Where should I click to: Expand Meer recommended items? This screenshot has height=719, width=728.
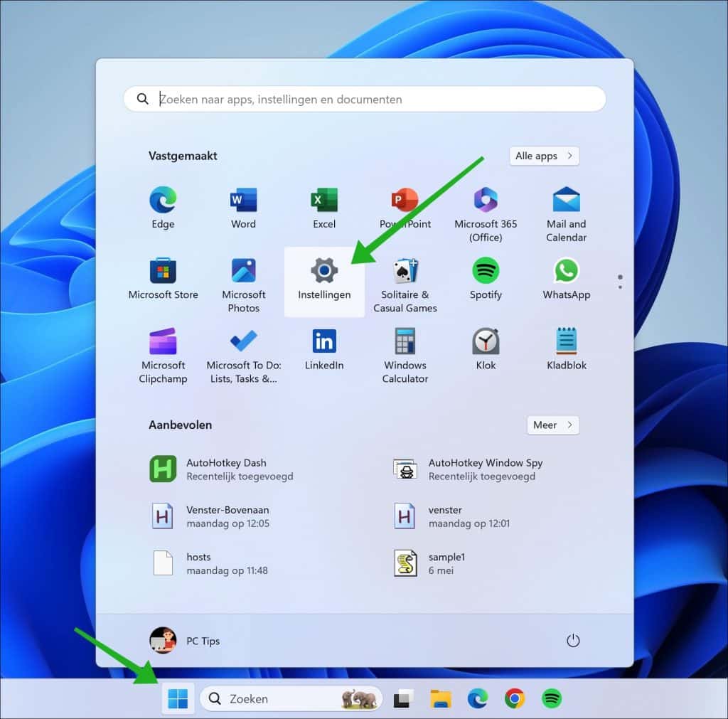click(x=553, y=425)
